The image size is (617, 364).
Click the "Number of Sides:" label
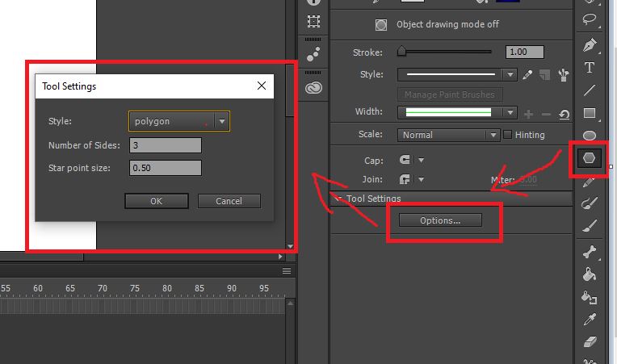[x=84, y=145]
